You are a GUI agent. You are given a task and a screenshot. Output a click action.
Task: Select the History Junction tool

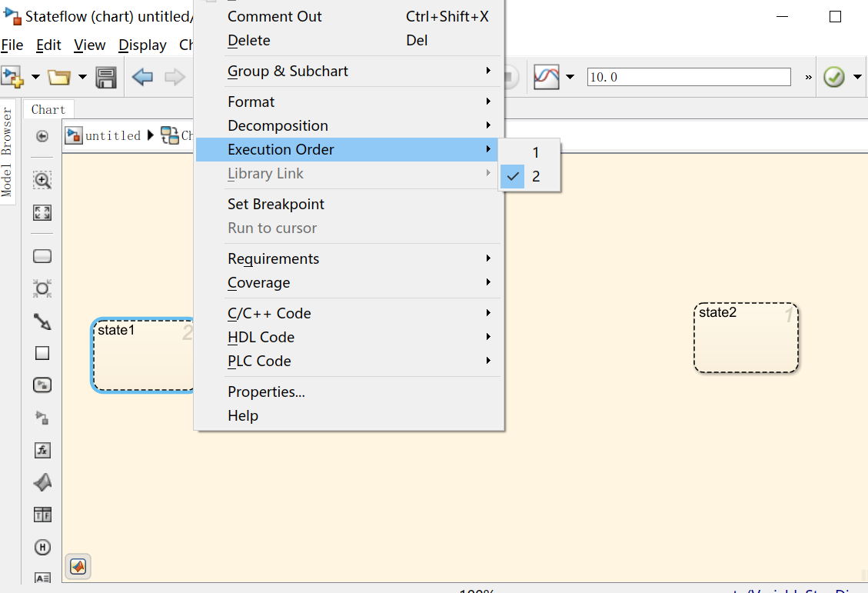(x=42, y=547)
